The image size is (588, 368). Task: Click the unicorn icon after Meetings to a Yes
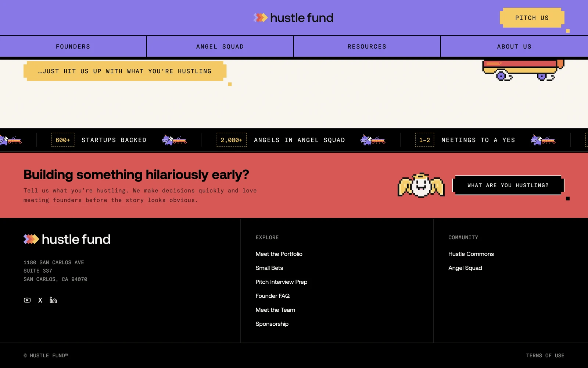point(543,140)
